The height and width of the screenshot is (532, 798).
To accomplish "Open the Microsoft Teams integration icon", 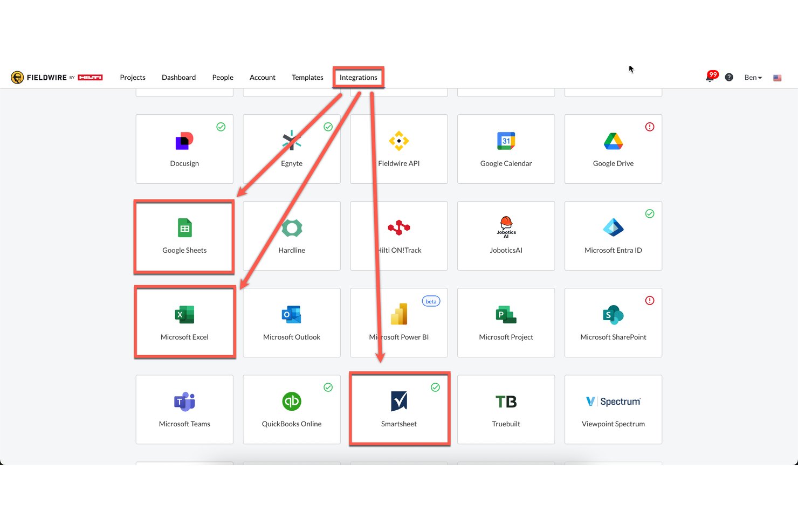I will point(184,402).
